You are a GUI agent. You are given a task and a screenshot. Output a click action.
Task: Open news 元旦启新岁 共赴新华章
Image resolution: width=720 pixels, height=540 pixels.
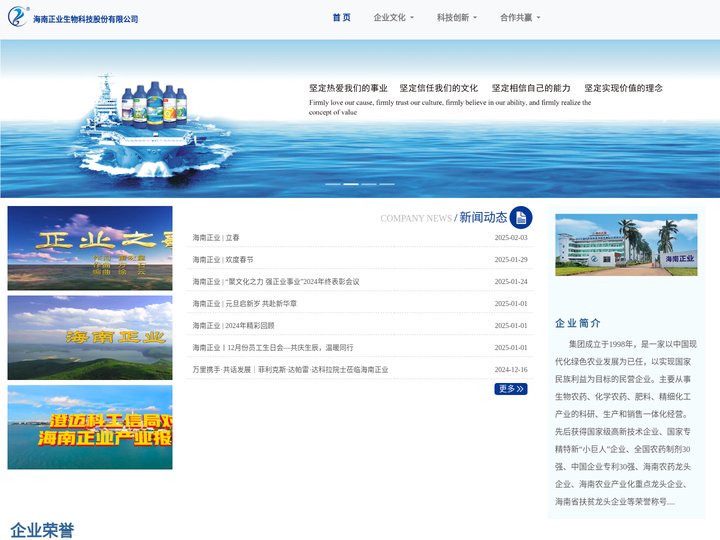point(245,304)
